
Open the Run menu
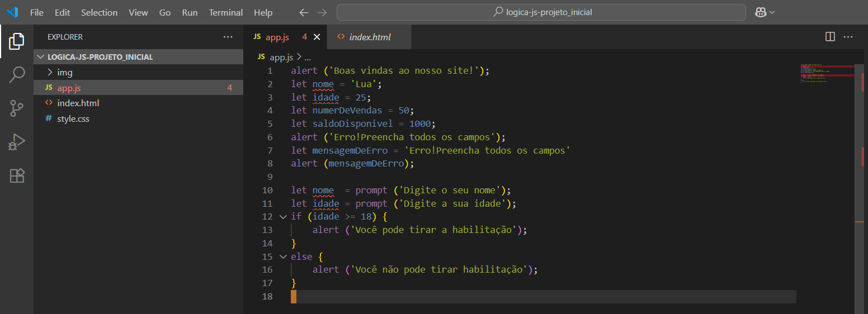click(x=190, y=12)
